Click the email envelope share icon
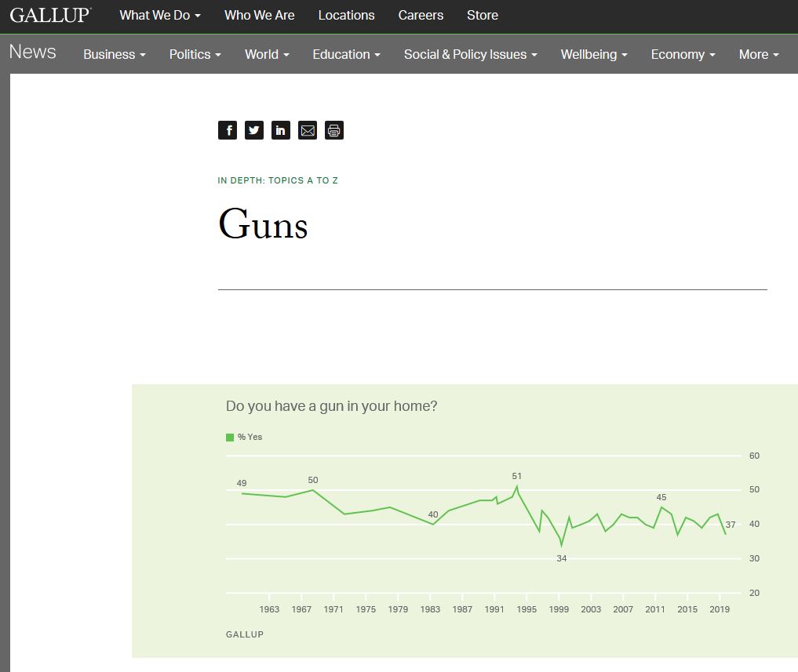Image resolution: width=798 pixels, height=672 pixels. point(308,130)
